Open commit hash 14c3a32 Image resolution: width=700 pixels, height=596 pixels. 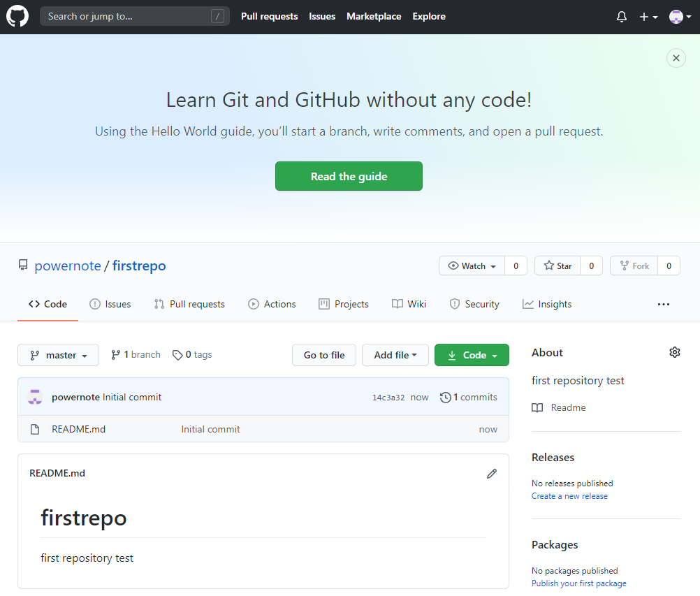pyautogui.click(x=388, y=398)
